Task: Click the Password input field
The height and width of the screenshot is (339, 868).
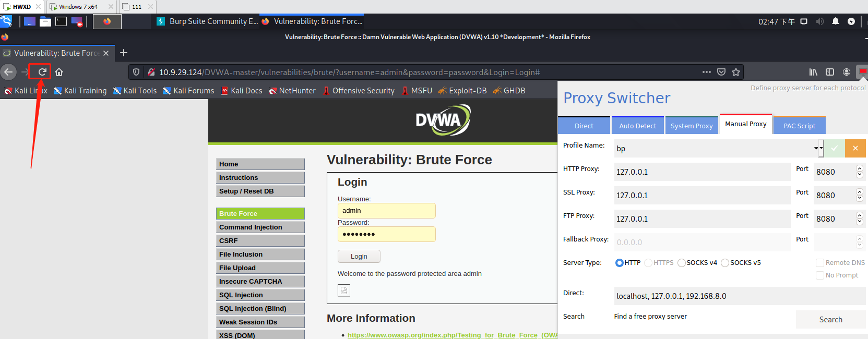Action: coord(387,234)
